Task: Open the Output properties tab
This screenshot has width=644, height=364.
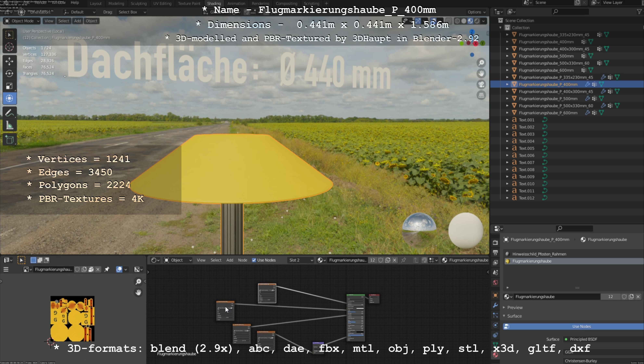Action: tap(495, 252)
